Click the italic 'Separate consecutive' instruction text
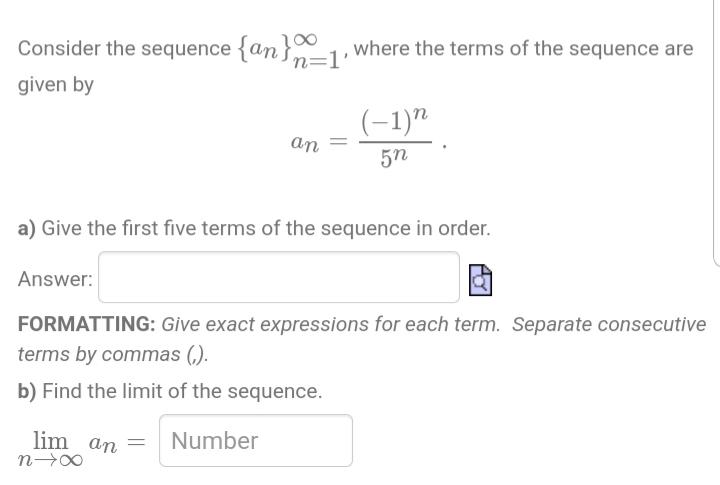Image resolution: width=720 pixels, height=485 pixels. 609,324
